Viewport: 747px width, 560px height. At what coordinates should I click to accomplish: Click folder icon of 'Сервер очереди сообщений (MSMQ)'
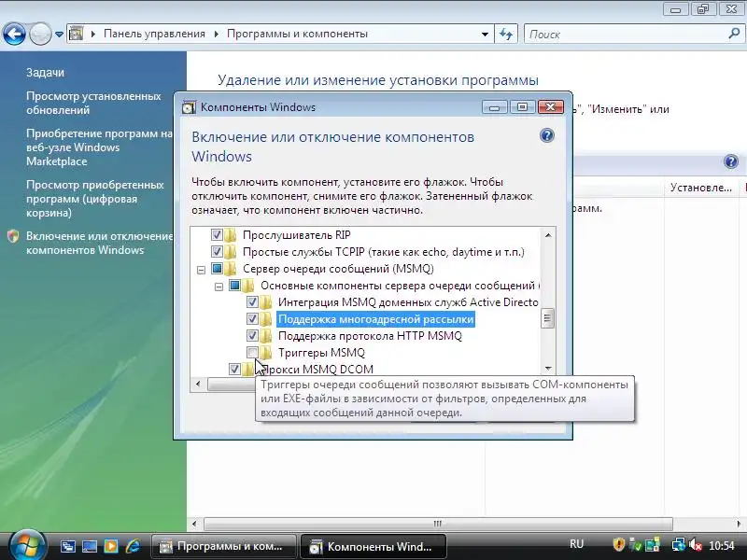[x=231, y=268]
